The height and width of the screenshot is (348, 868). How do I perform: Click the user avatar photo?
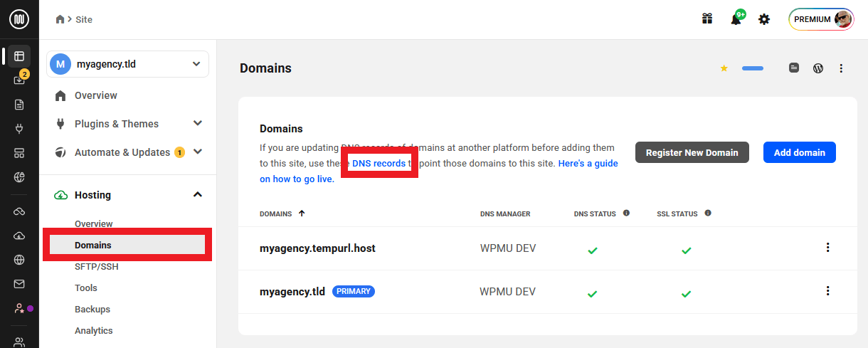click(843, 19)
